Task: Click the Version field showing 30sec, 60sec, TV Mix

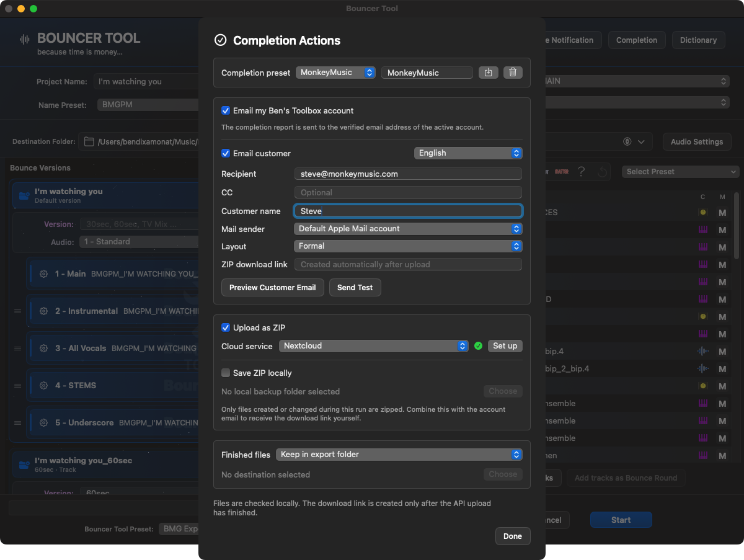Action: (x=139, y=224)
